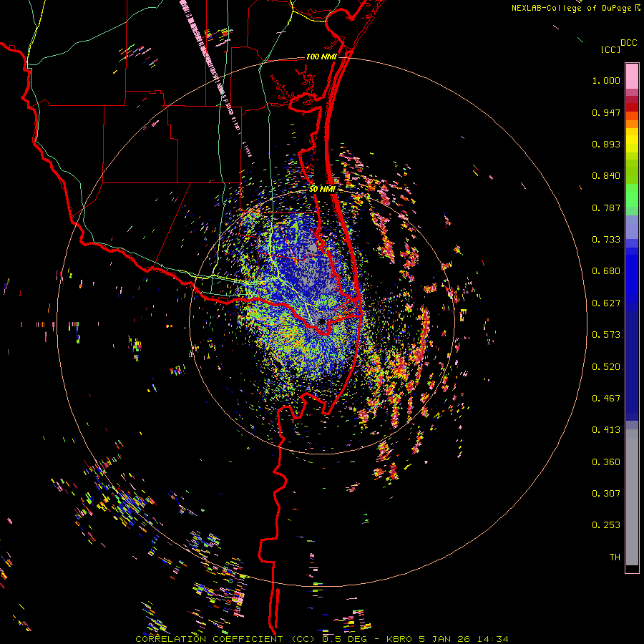Click the 100 NMI range ring label
This screenshot has height=644, width=644.
click(x=321, y=57)
